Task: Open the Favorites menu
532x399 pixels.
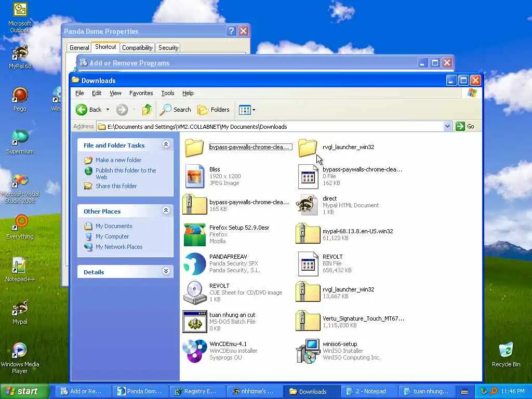Action: 141,93
